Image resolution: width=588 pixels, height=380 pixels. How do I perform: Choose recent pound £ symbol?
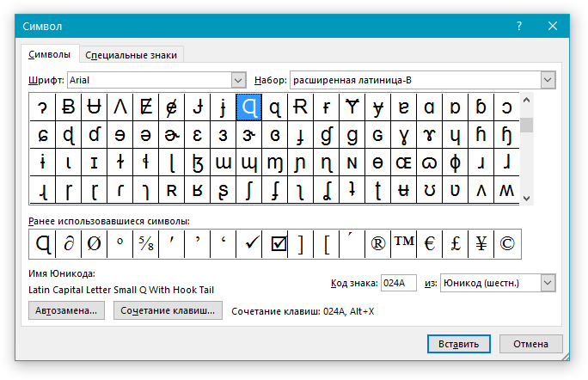(x=455, y=244)
